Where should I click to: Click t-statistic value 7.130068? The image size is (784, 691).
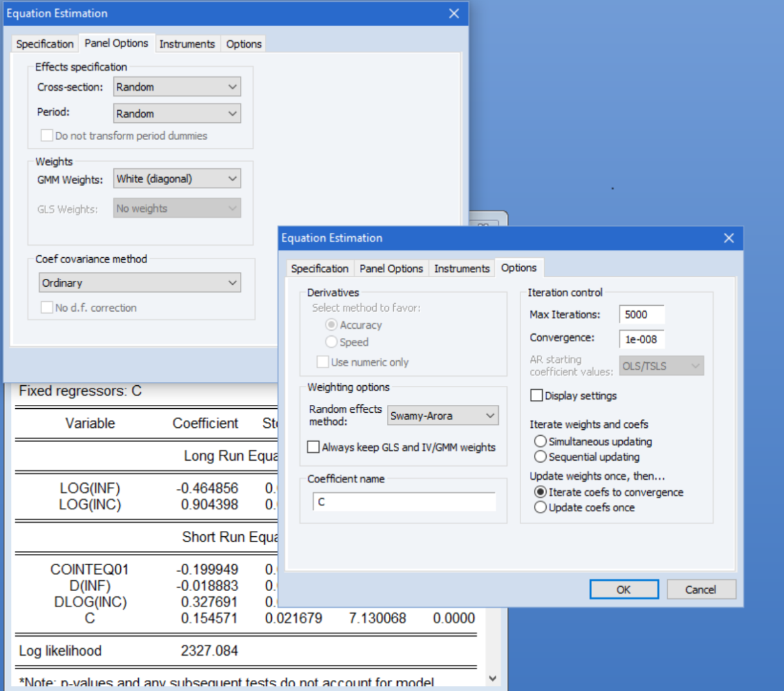377,618
